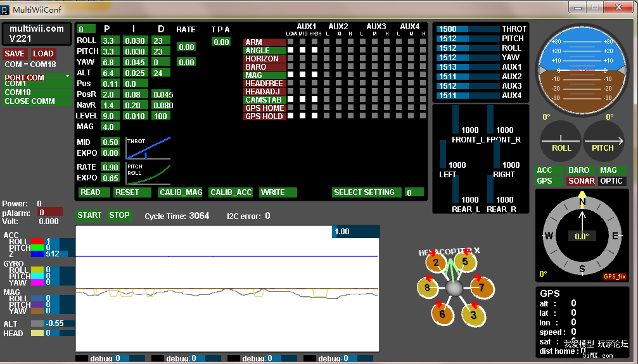
Task: Click the setting number field
Action: (414, 192)
